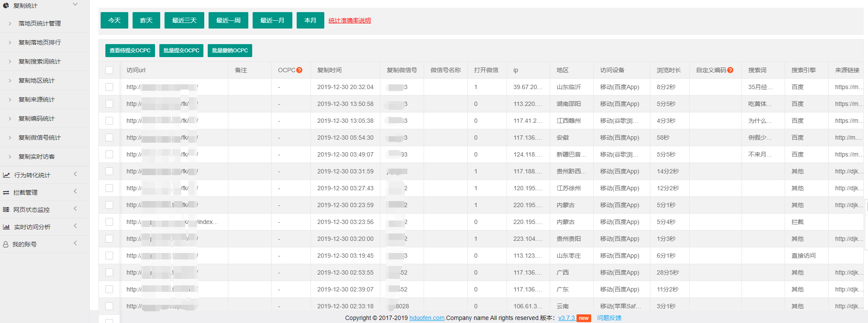This screenshot has width=868, height=323.
Task: Collapse the 复制统计 menu chevron
Action: pyautogui.click(x=75, y=4)
